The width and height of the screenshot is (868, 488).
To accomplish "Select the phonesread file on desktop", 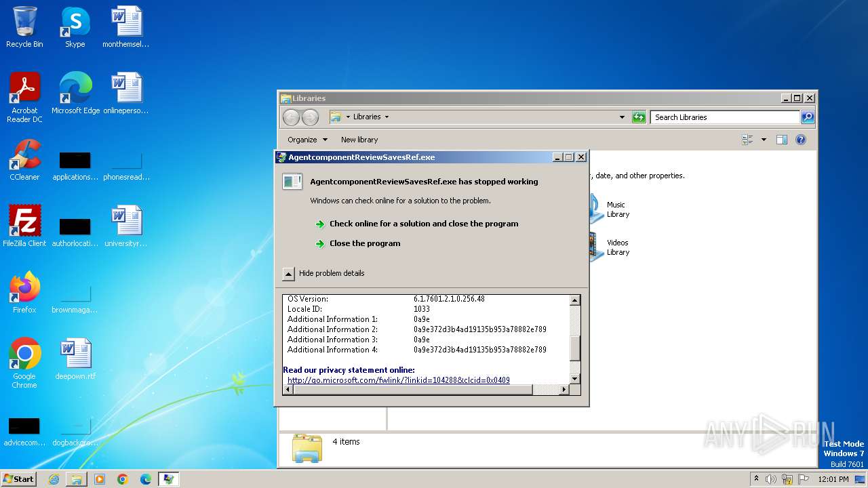I will (x=126, y=166).
